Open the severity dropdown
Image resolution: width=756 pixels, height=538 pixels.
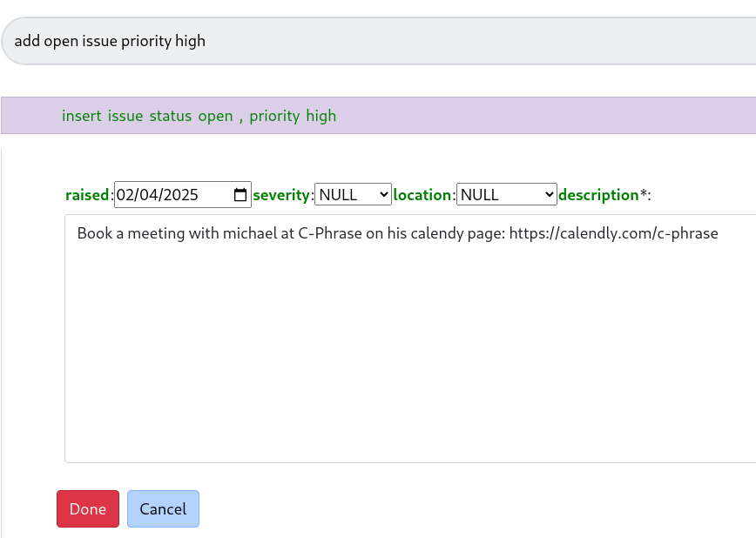click(353, 194)
